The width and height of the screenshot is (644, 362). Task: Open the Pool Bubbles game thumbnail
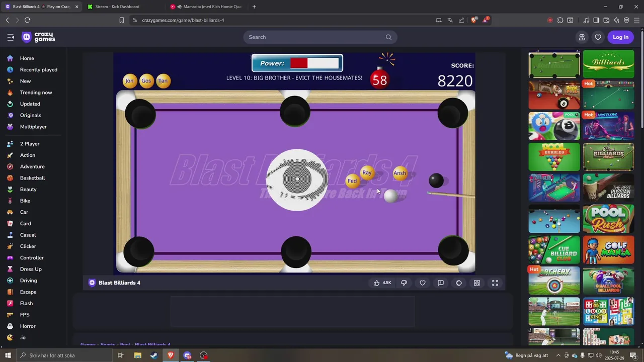(x=554, y=157)
